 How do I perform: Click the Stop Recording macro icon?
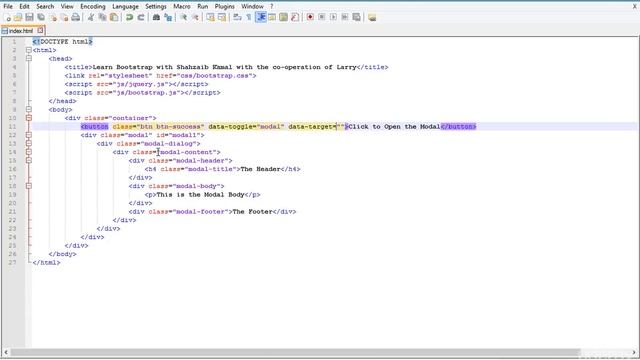coord(322,18)
